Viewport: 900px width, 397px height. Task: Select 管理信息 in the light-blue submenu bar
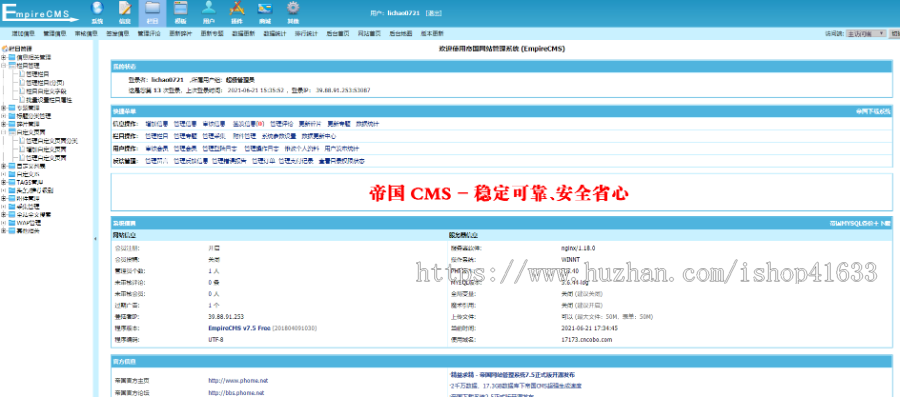55,34
